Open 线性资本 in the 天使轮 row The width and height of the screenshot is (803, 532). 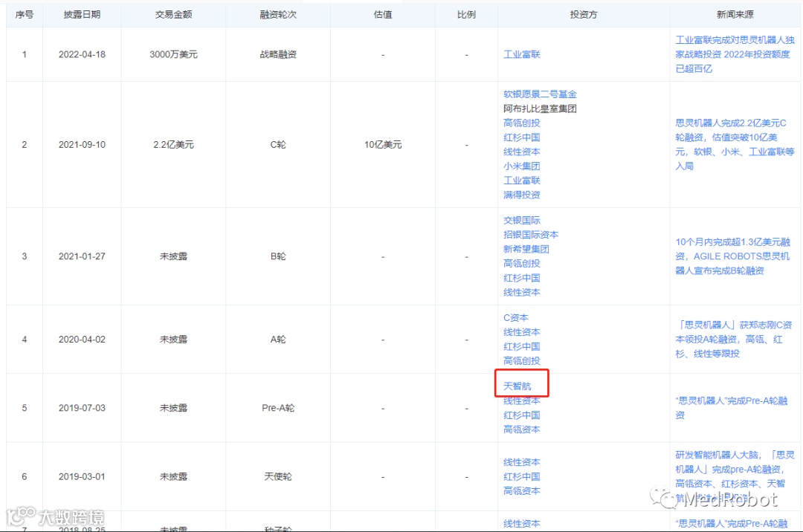tap(521, 462)
